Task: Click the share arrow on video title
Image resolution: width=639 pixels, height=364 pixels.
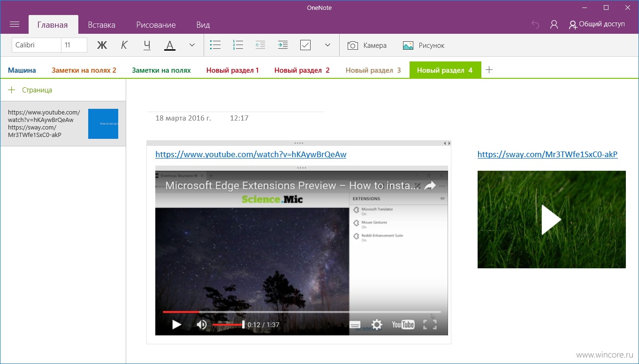Action: 430,186
